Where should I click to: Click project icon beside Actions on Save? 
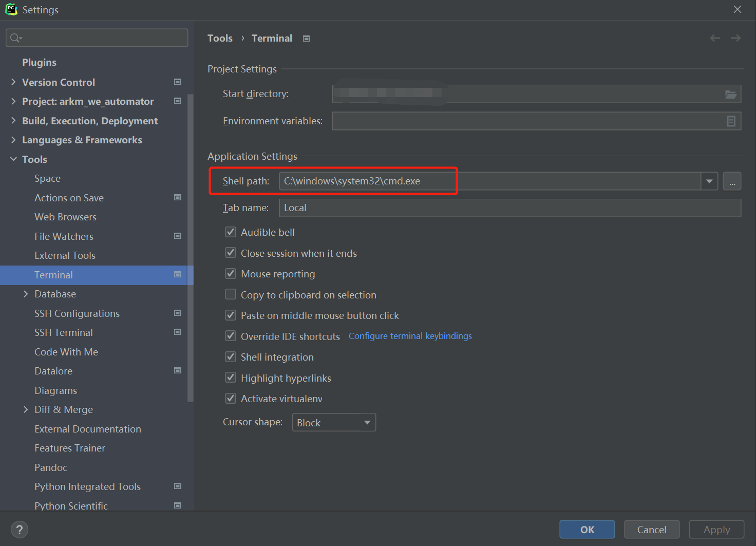tap(178, 197)
